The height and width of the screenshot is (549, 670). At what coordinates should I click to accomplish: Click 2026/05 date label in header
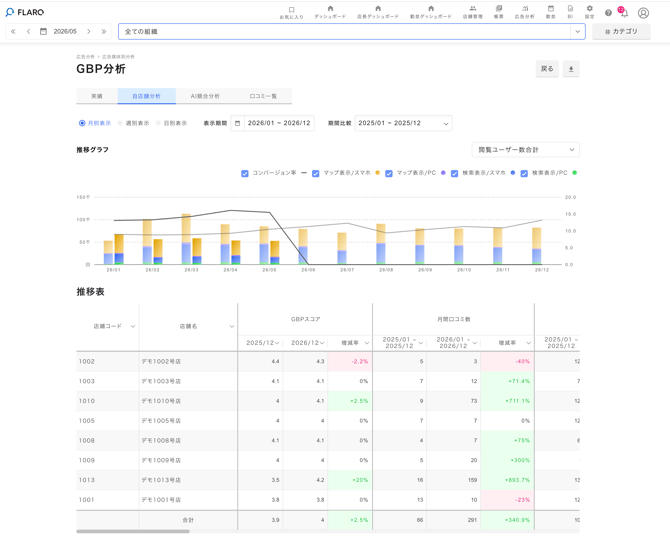65,31
